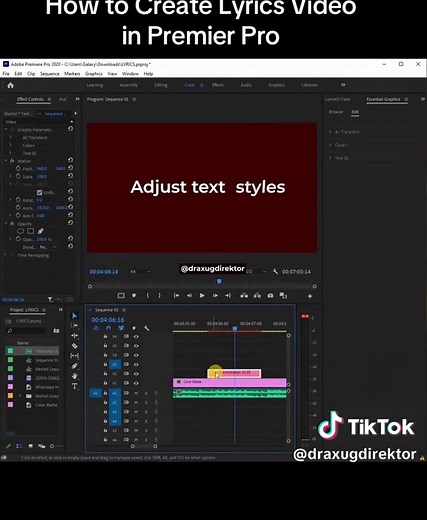Image resolution: width=427 pixels, height=520 pixels.
Task: Toggle Snap in Timeline
Action: (x=108, y=328)
